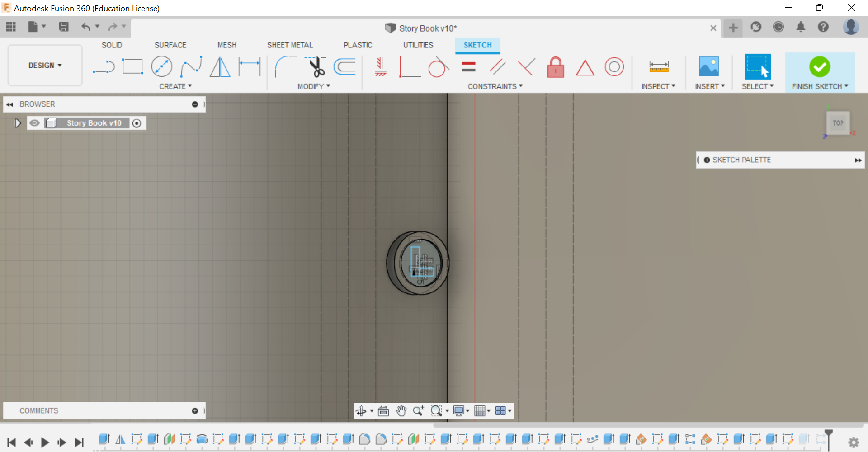Expand the CONSTRAINTS menu dropdown
Viewport: 868px width, 452px height.
[495, 86]
